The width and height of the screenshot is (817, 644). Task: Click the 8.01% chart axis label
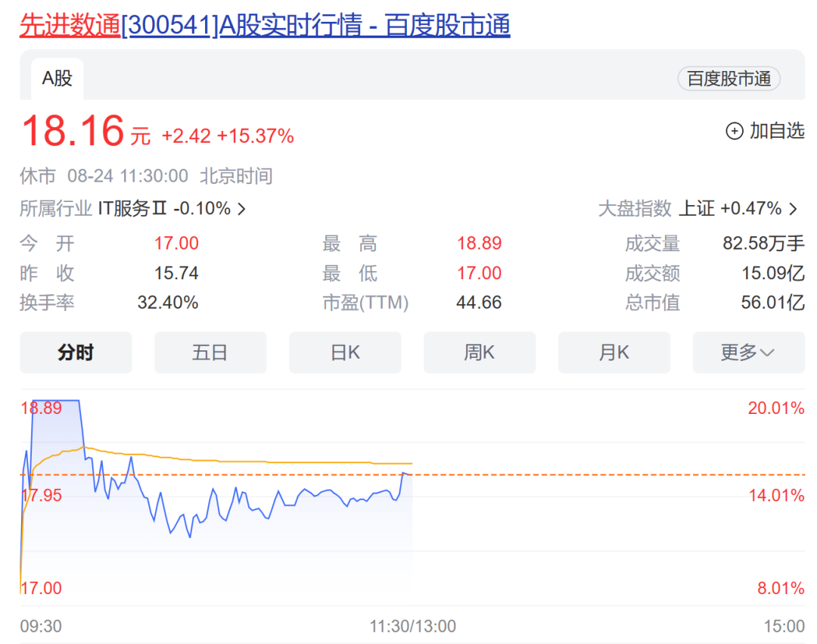781,588
